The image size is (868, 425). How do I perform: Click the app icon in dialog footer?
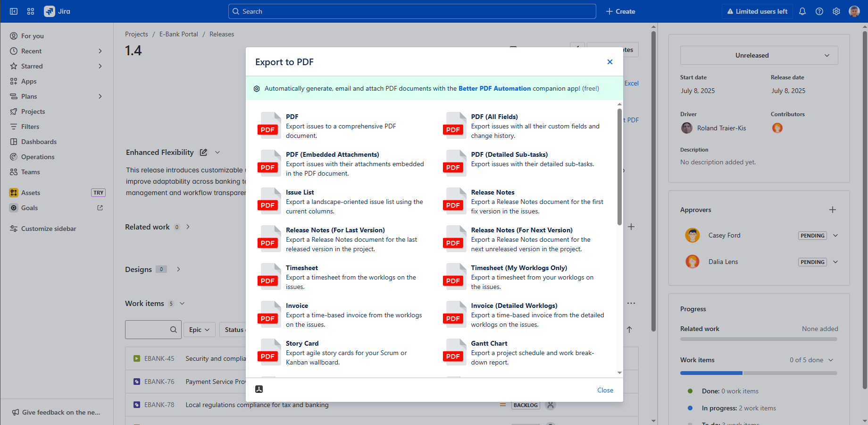tap(259, 389)
